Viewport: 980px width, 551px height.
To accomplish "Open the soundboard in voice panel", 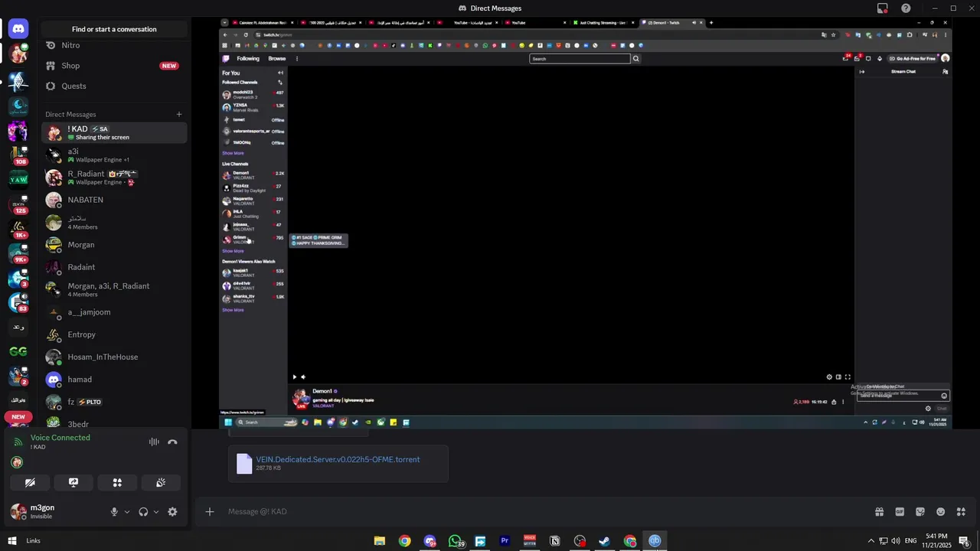I will 161,483.
